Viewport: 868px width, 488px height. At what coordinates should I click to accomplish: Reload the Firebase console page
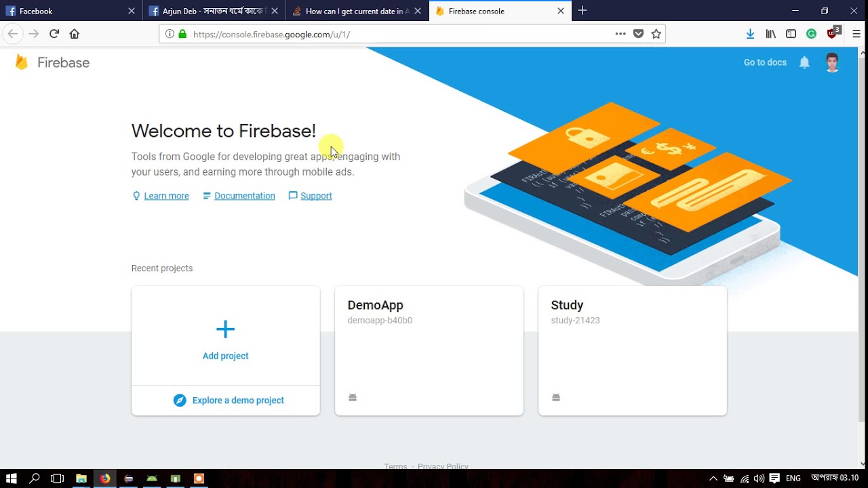tap(54, 34)
